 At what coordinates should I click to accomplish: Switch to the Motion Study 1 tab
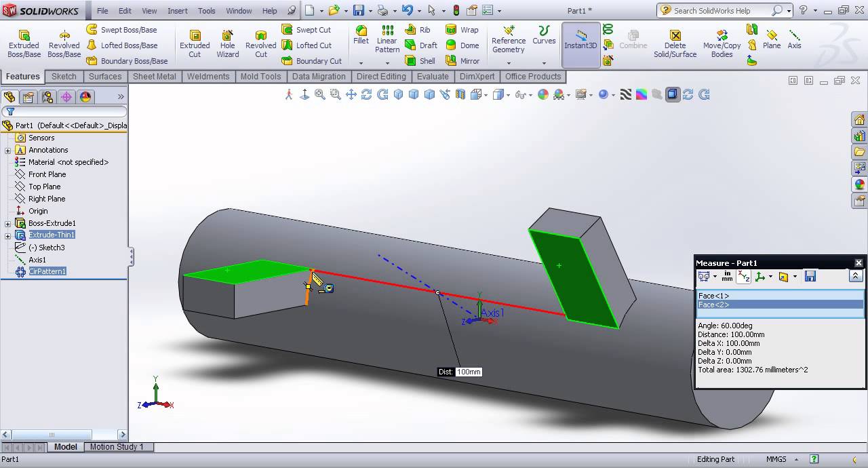coord(117,447)
